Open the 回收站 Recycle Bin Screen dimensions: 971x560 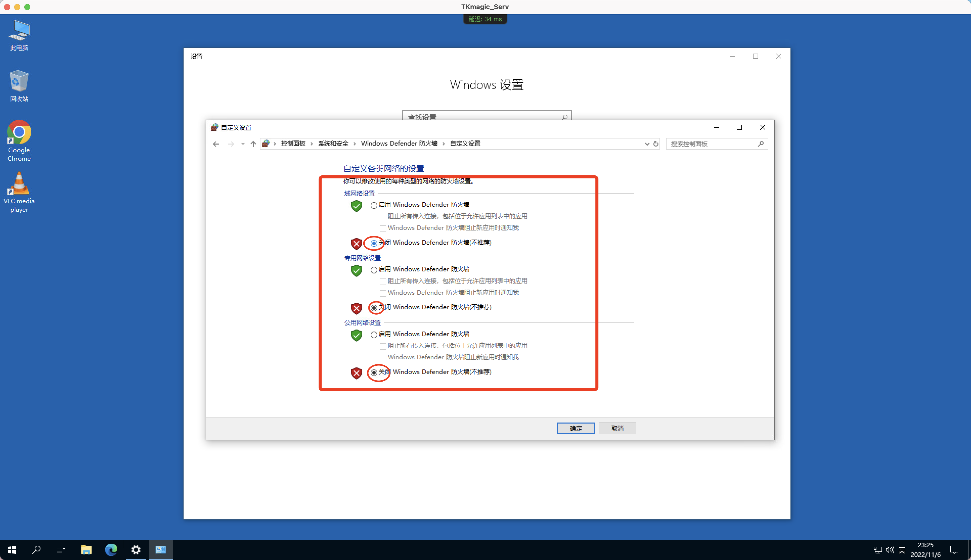pos(18,85)
